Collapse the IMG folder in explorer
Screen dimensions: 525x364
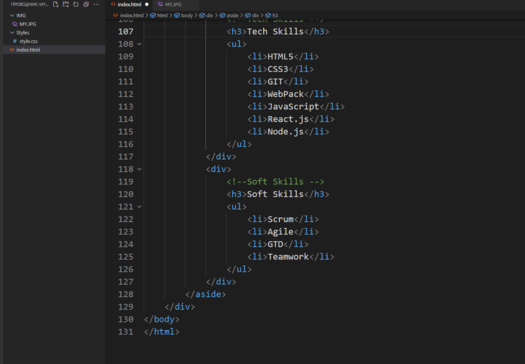12,15
